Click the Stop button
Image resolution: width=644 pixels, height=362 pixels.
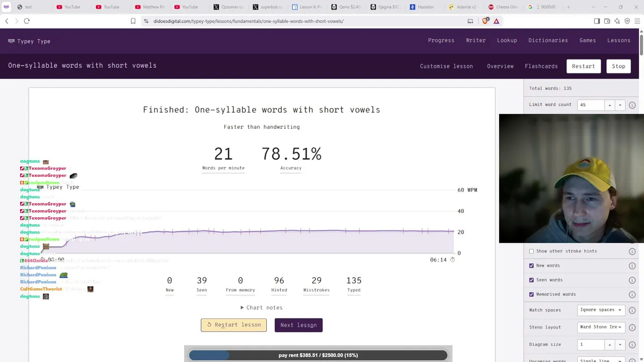coord(618,66)
